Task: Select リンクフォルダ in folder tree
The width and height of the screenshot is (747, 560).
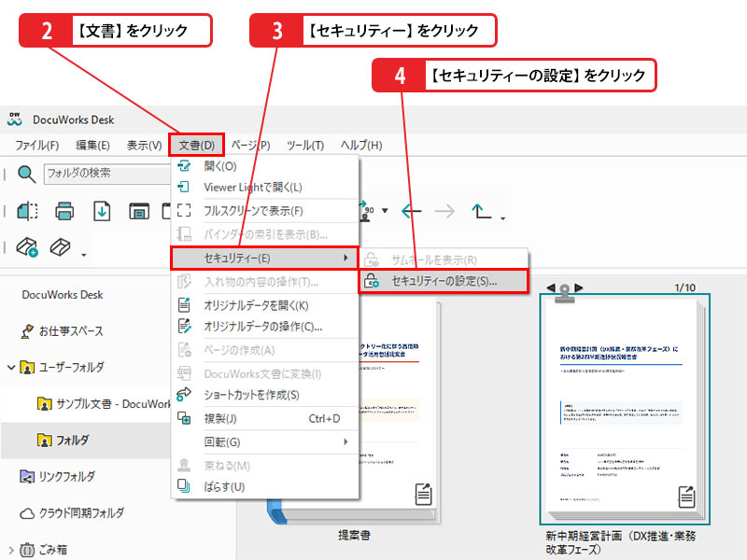Action: coord(66,476)
